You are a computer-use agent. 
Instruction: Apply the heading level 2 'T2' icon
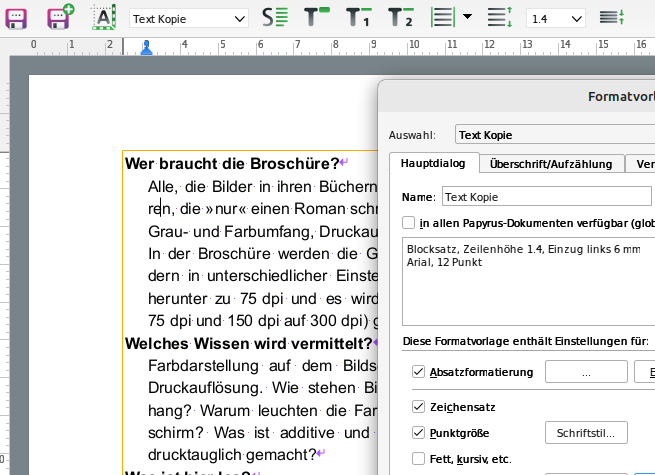pos(401,18)
